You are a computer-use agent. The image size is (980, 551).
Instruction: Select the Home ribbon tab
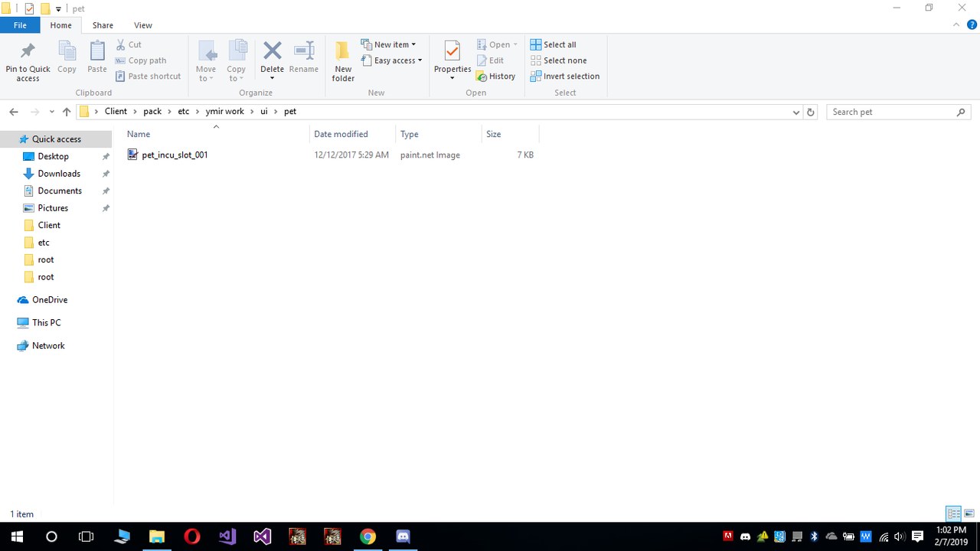coord(61,25)
